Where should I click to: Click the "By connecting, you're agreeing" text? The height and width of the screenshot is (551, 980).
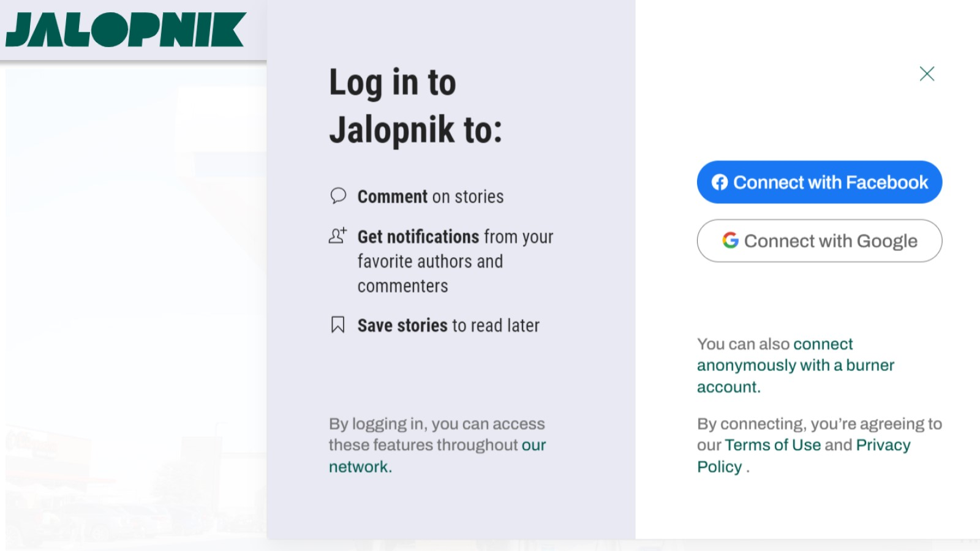pyautogui.click(x=819, y=424)
